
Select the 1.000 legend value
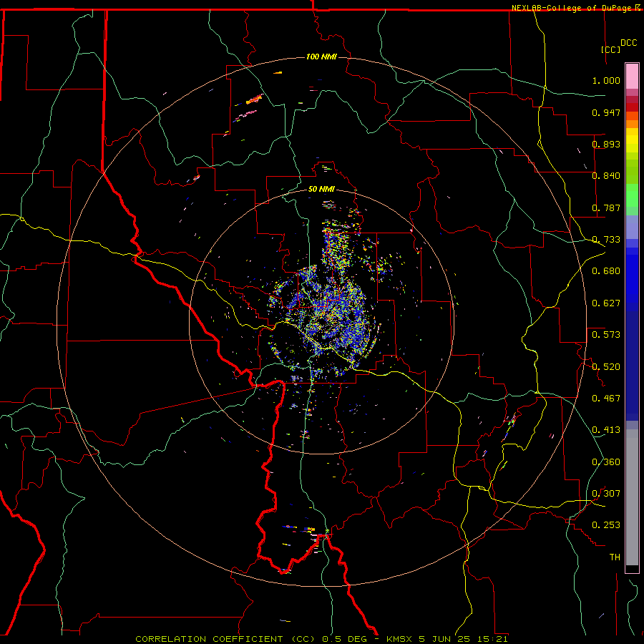606,80
